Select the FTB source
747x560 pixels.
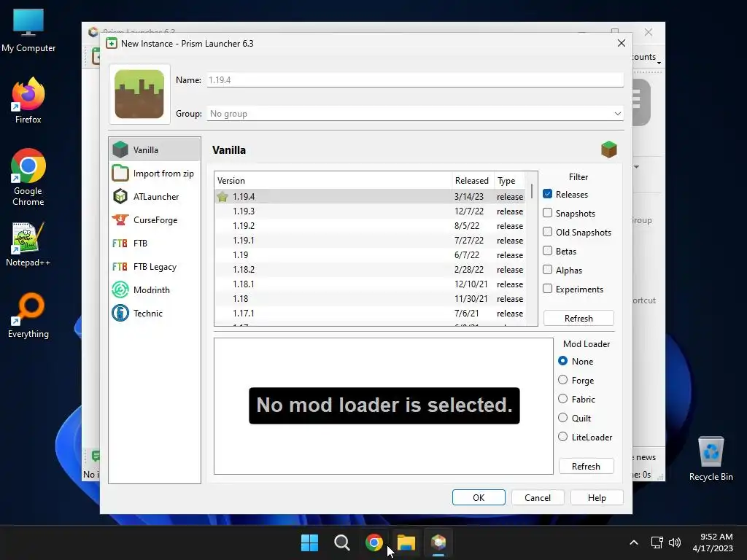(x=155, y=244)
